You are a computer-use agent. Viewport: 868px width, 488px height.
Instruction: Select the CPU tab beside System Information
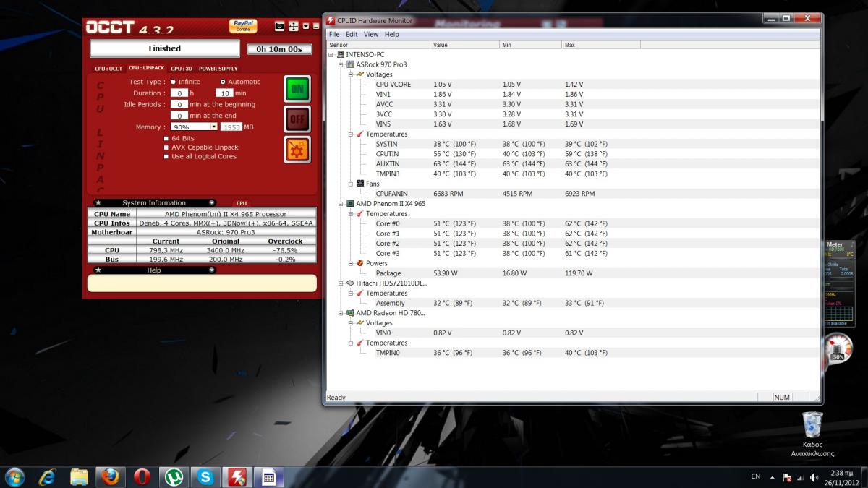(242, 203)
